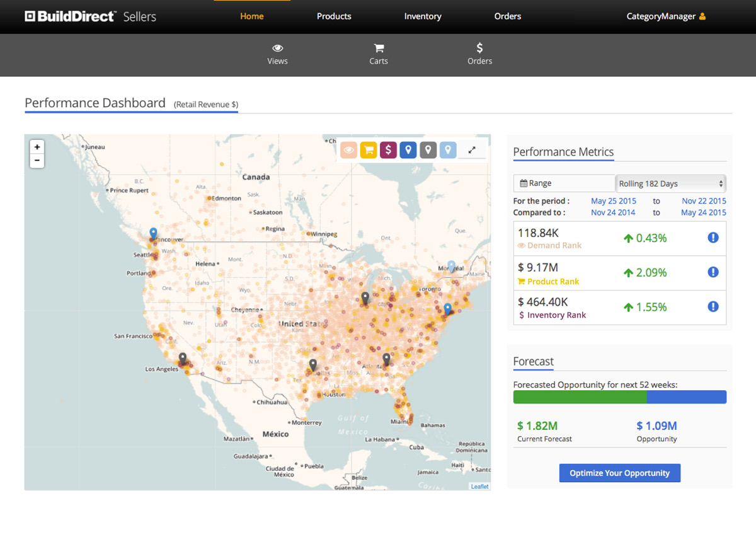This screenshot has width=756, height=537.
Task: Toggle the yellow cart layer on map
Action: click(369, 150)
